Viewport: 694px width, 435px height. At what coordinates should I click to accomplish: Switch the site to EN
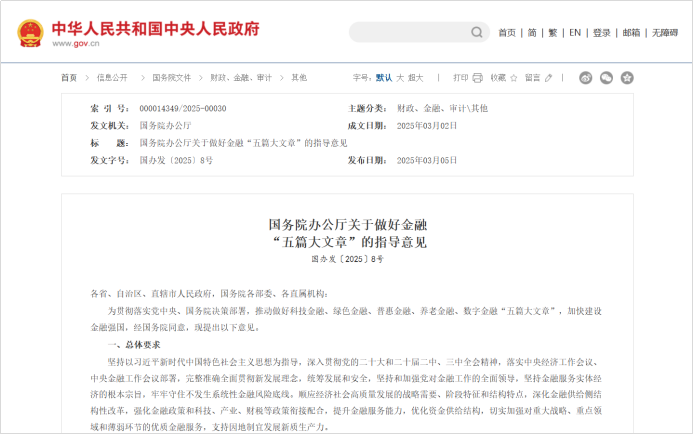coord(575,33)
